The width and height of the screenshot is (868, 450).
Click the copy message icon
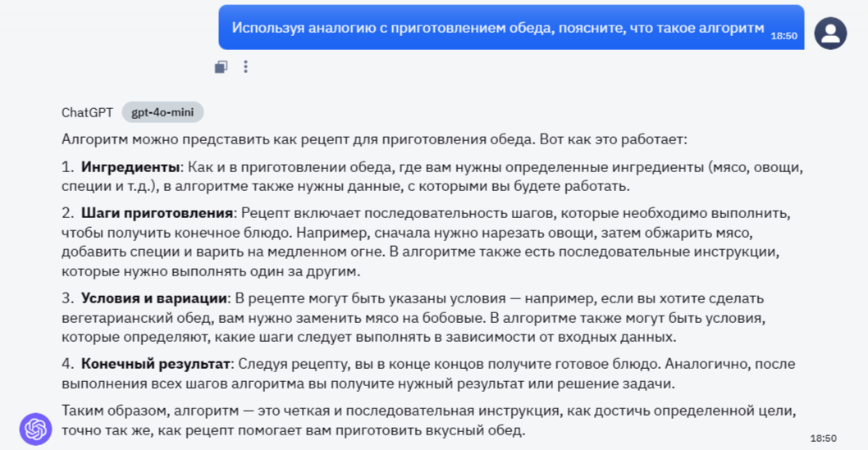(221, 67)
